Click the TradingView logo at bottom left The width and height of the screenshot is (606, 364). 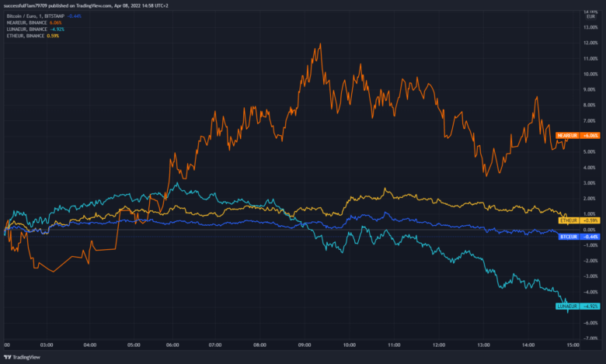point(22,357)
